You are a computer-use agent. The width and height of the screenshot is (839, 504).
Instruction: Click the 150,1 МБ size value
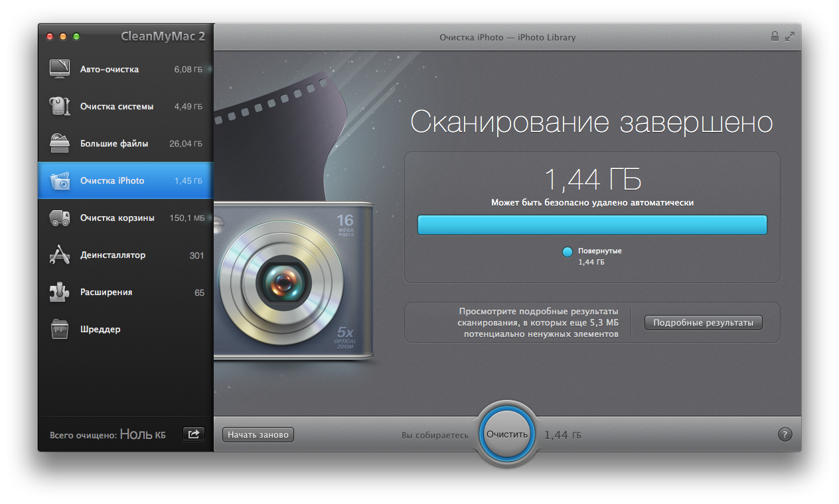187,218
